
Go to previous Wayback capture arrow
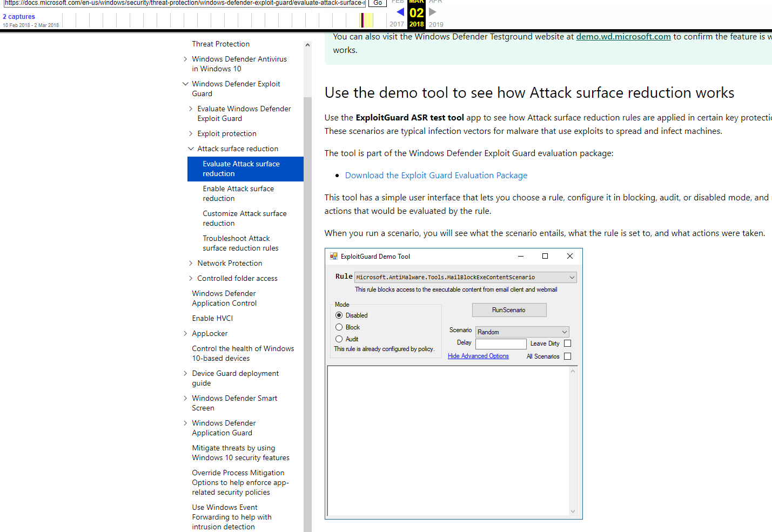(400, 11)
